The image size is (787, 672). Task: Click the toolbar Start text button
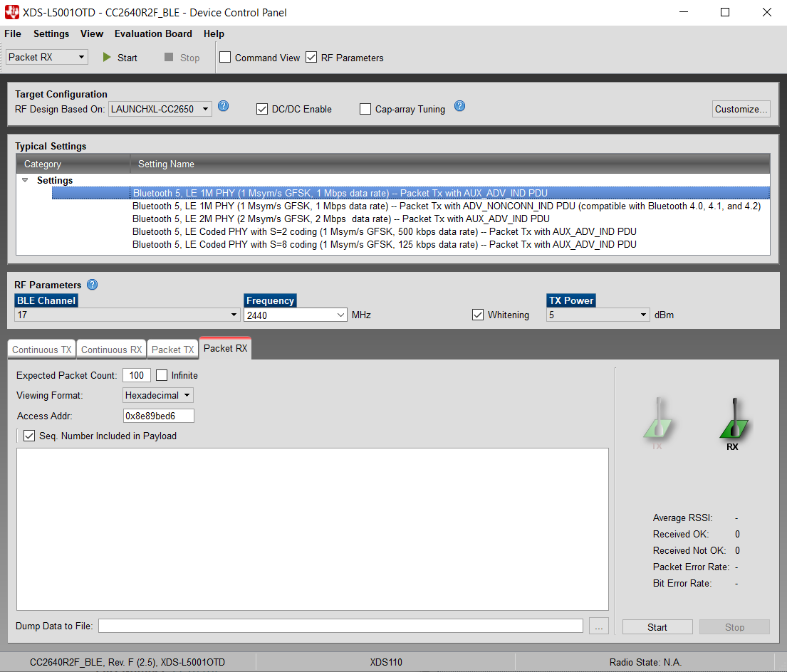pos(127,58)
